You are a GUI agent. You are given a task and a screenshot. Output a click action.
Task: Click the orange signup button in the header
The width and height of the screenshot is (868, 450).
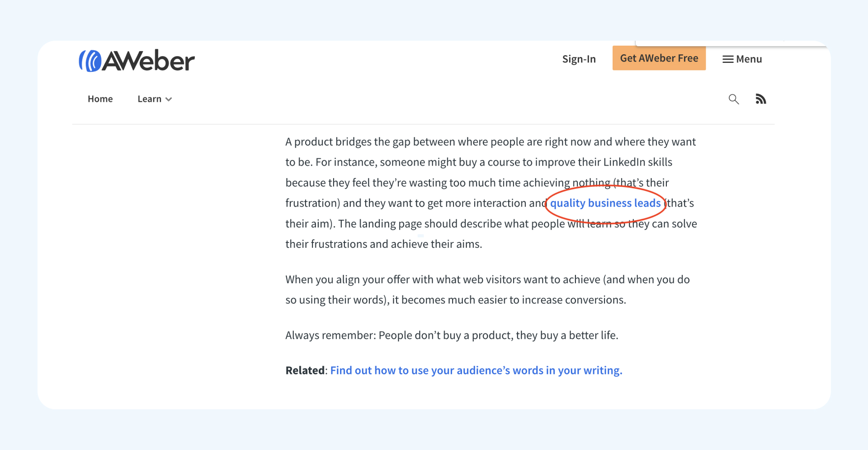coord(658,58)
